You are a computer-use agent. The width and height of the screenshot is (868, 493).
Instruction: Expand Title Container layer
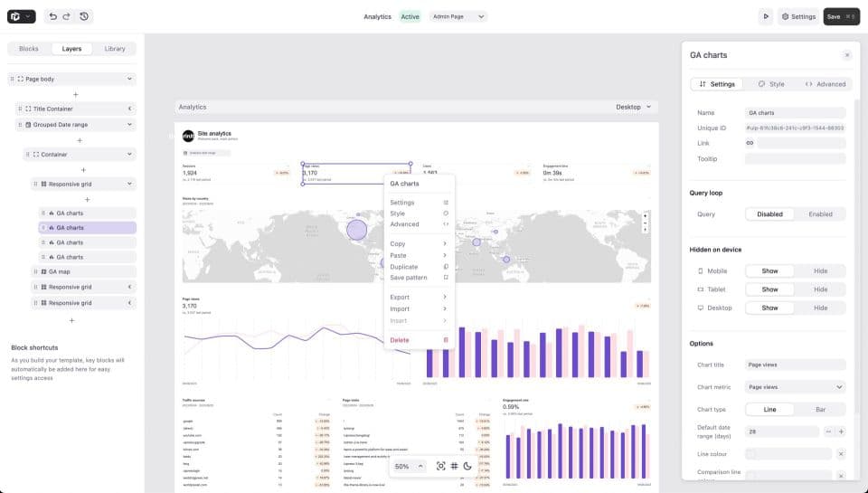129,109
